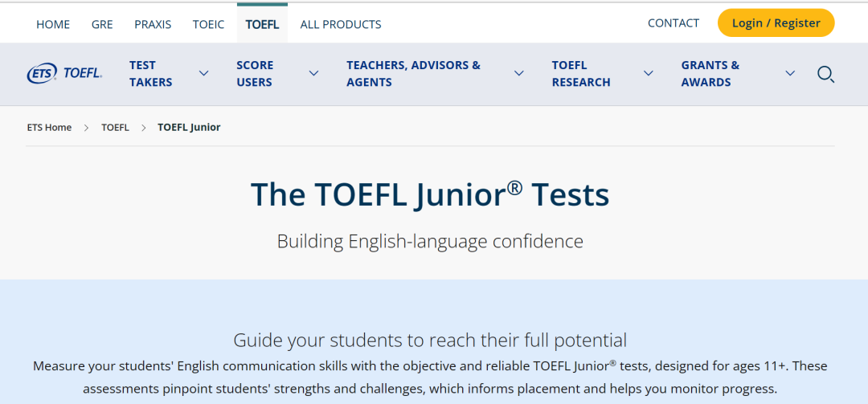This screenshot has height=404, width=868.
Task: Click ETS Home breadcrumb link
Action: (x=49, y=127)
